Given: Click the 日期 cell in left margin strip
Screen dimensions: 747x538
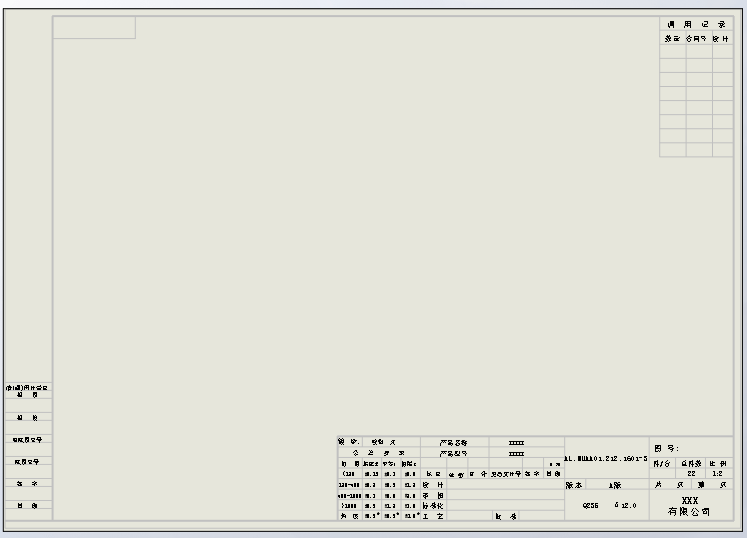Looking at the screenshot, I should pyautogui.click(x=27, y=506).
